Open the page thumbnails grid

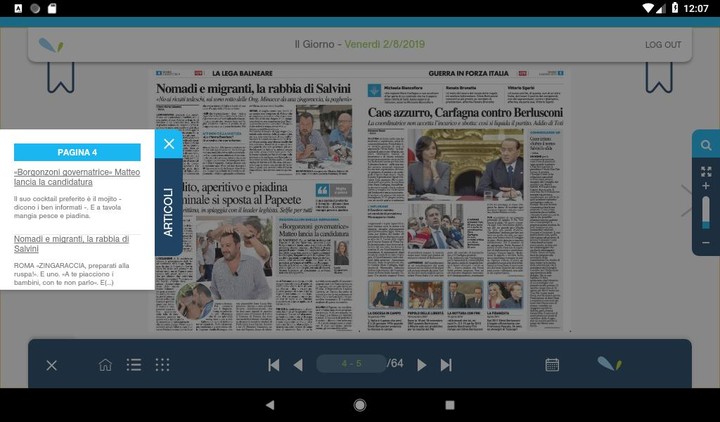pos(162,365)
